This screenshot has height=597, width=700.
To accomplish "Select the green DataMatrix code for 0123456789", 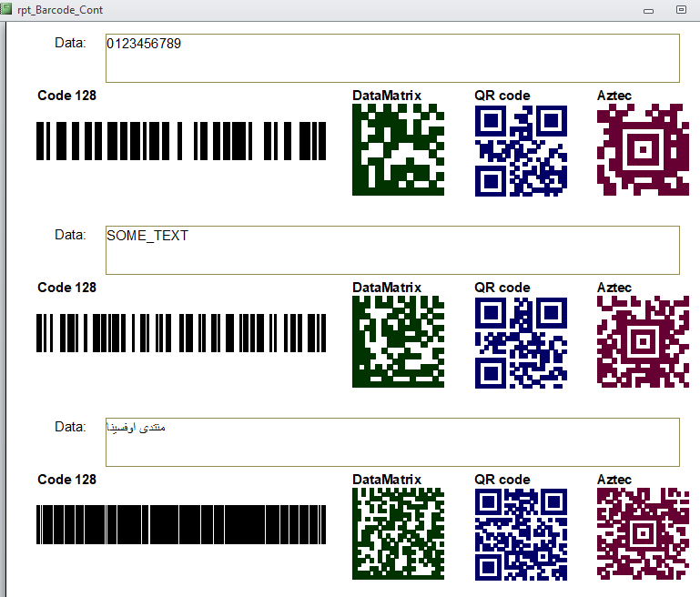I will point(398,149).
